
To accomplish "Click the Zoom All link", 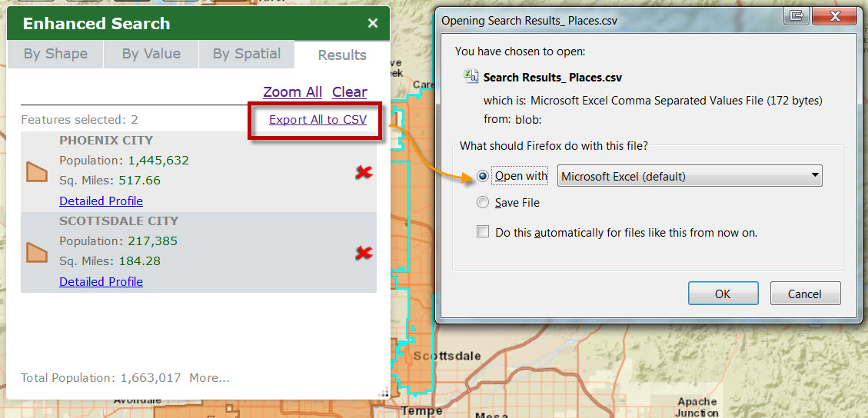I will [x=292, y=91].
